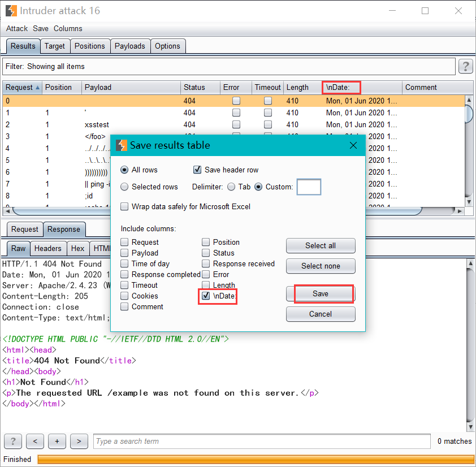The width and height of the screenshot is (476, 467).
Task: Click the Save button in dialog
Action: 321,293
